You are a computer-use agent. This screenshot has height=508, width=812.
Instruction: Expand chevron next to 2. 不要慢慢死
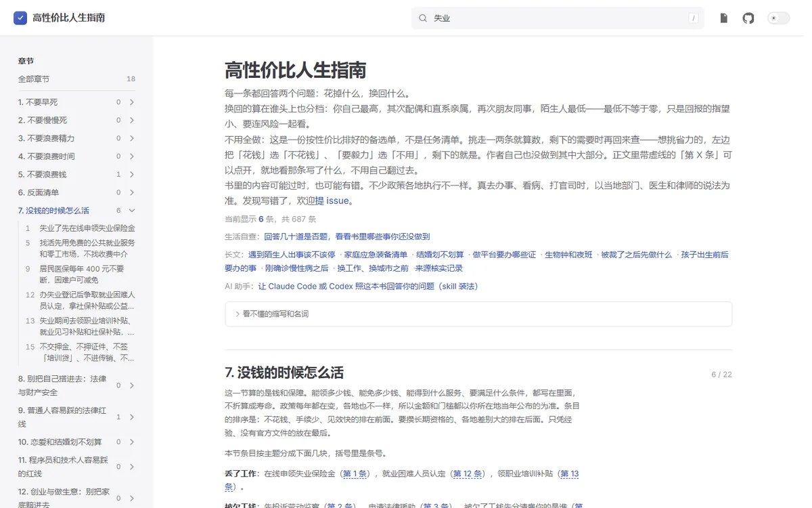click(132, 120)
